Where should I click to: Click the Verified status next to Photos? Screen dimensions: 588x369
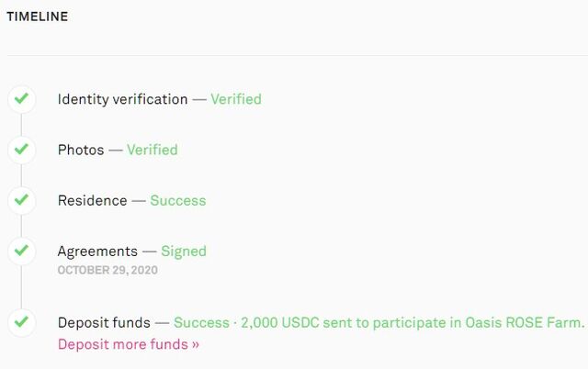click(x=153, y=150)
